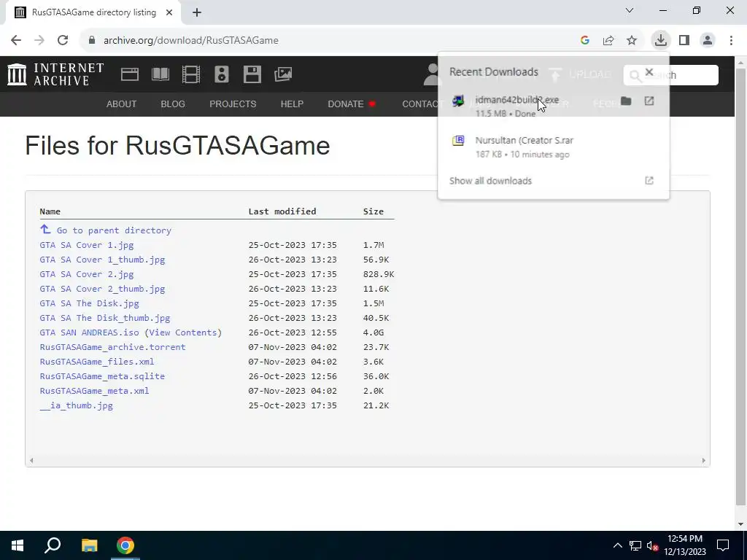Image resolution: width=747 pixels, height=560 pixels.
Task: Reload the page
Action: pyautogui.click(x=63, y=40)
